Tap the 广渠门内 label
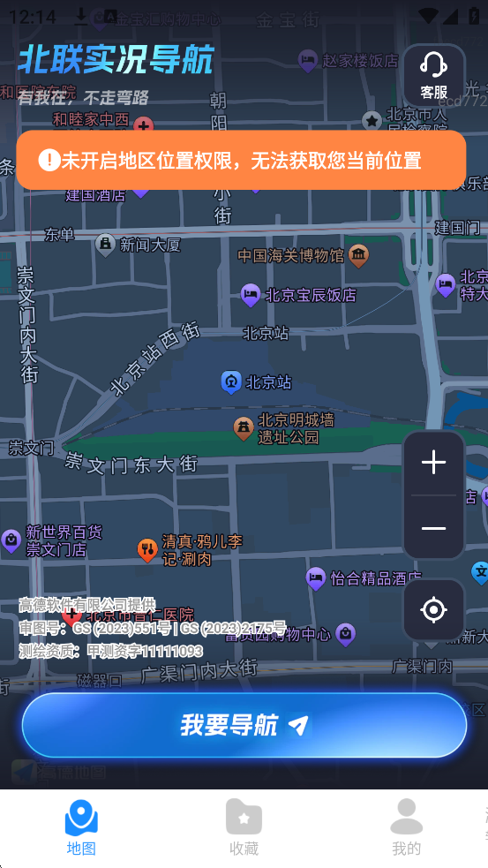Viewport: 488px width, 868px height. (x=422, y=667)
